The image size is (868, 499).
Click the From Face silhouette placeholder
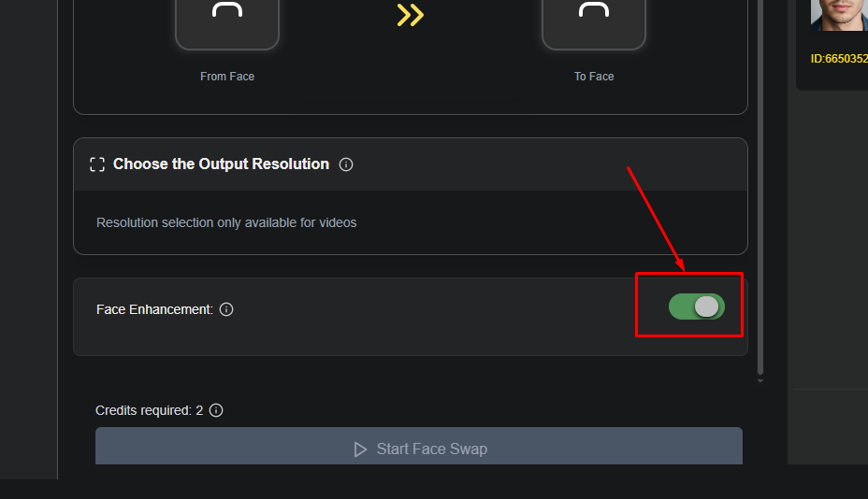click(227, 23)
